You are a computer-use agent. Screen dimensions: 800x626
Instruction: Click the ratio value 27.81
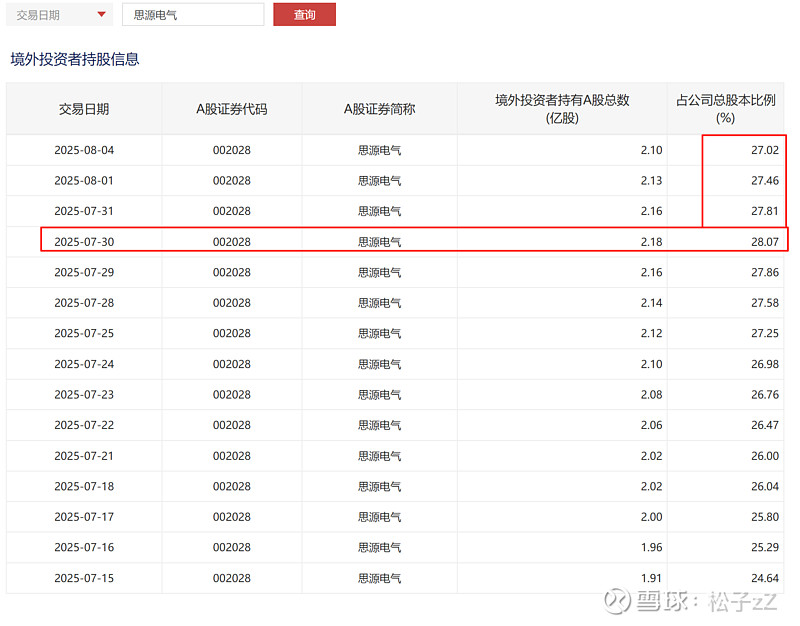[x=765, y=211]
